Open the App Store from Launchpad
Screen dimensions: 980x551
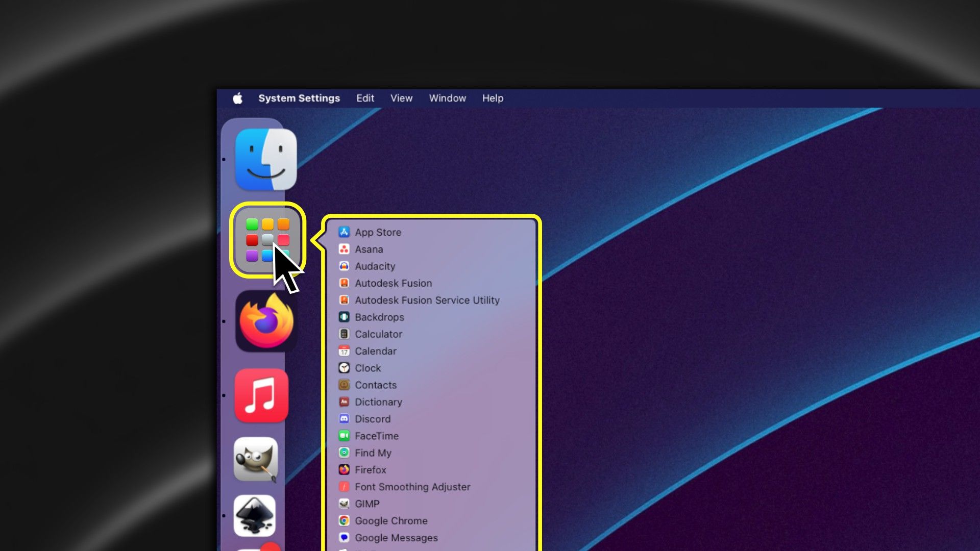pyautogui.click(x=378, y=232)
